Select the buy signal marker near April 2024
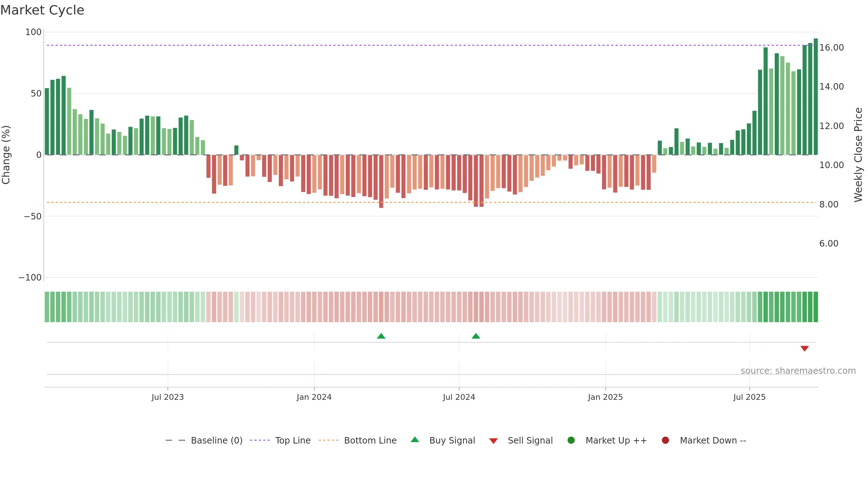Viewport: 868px width, 488px height. (381, 336)
